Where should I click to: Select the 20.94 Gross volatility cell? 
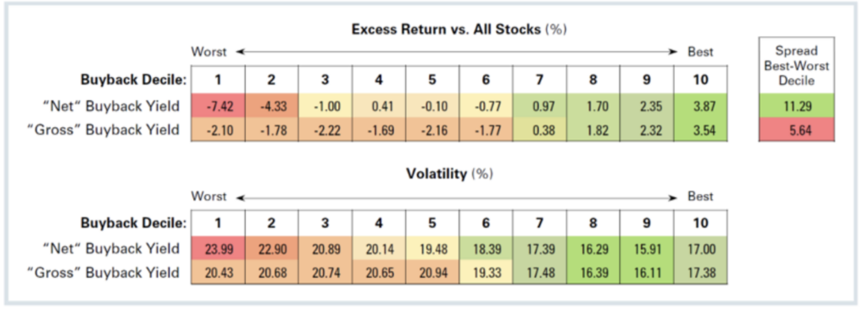pos(433,273)
